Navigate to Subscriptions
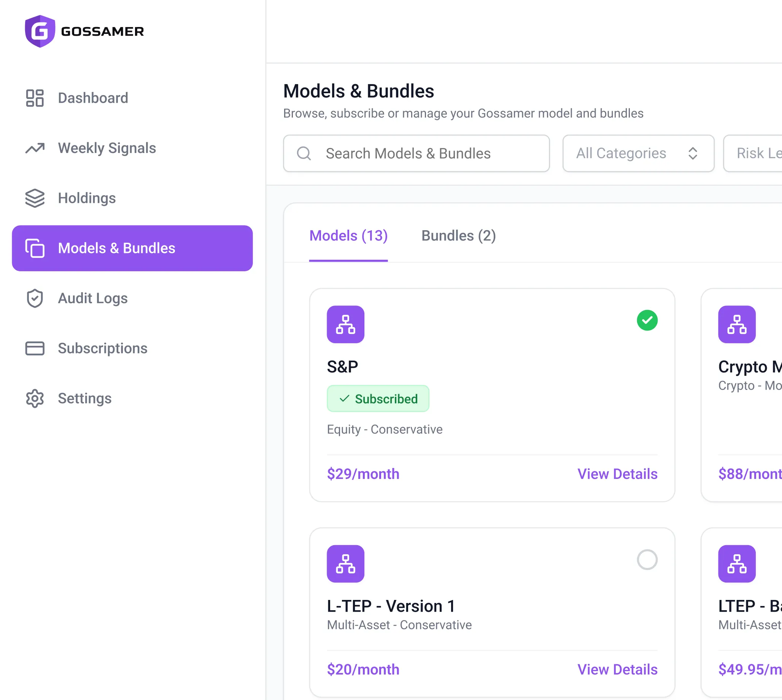Image resolution: width=782 pixels, height=700 pixels. 132,348
